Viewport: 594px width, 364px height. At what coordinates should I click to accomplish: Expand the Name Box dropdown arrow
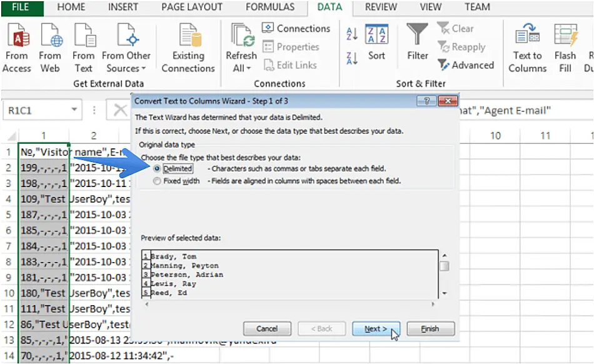tap(74, 110)
